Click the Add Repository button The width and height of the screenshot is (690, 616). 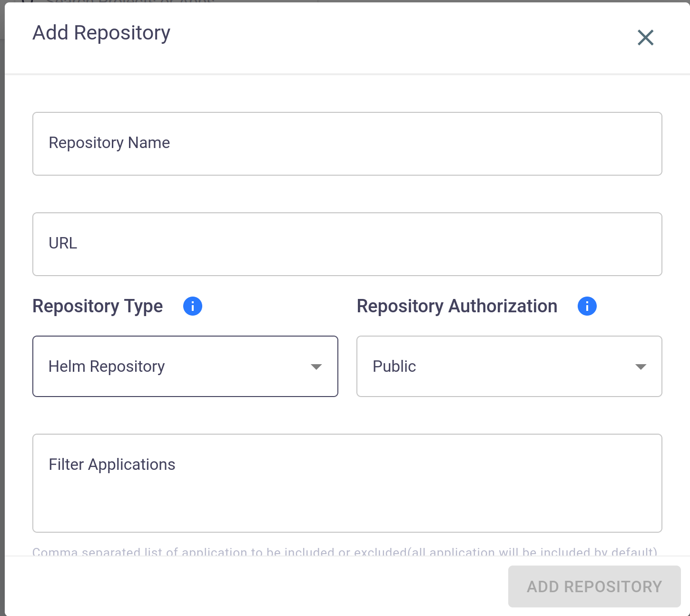[x=594, y=586]
